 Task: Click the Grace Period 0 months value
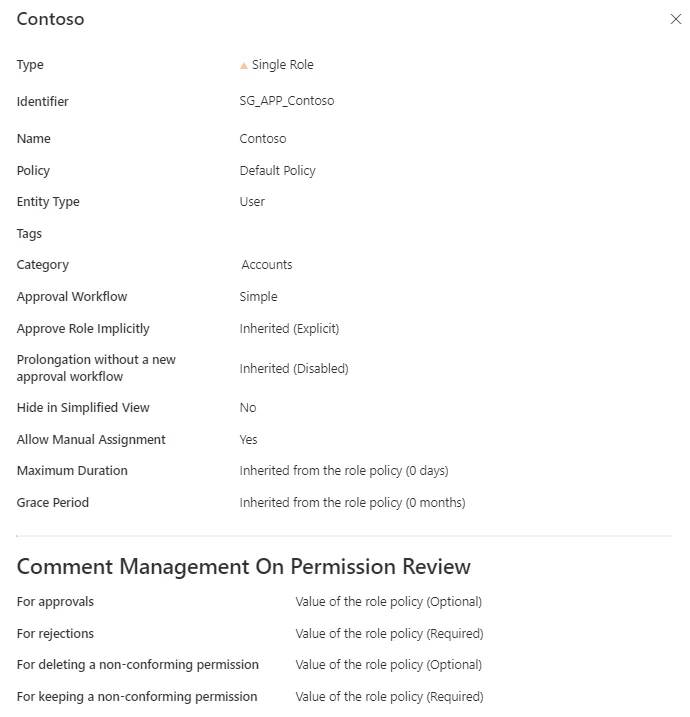(353, 503)
